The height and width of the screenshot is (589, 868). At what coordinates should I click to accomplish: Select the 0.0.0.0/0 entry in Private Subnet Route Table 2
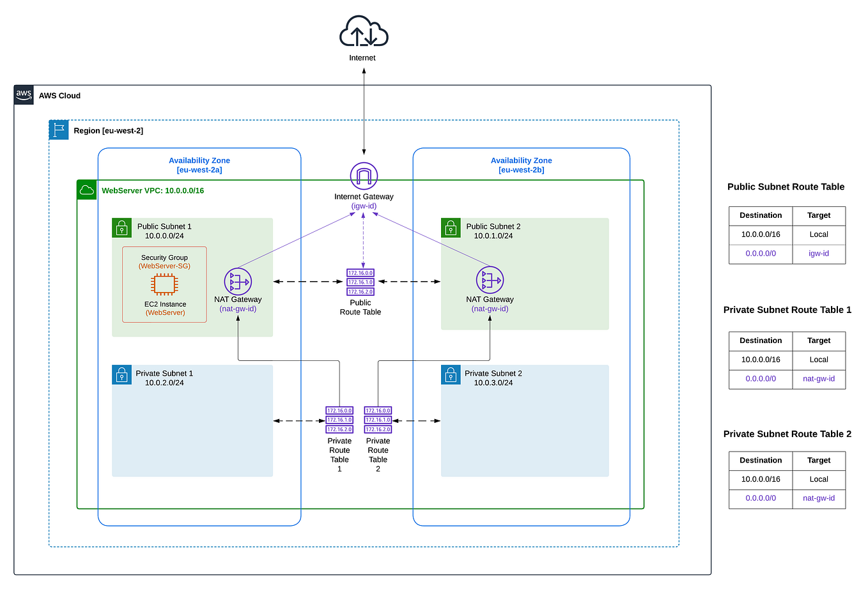760,498
